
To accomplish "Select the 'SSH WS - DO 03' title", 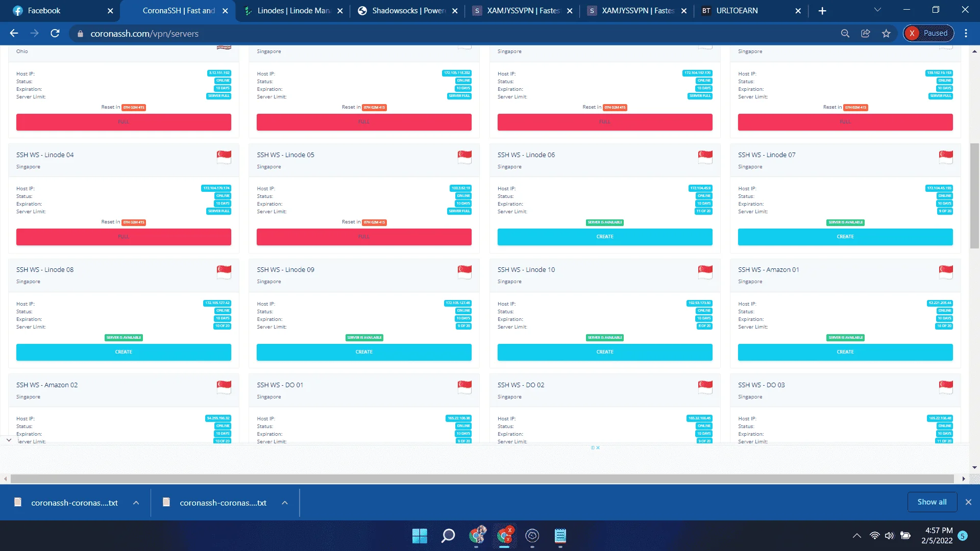I will pos(762,385).
